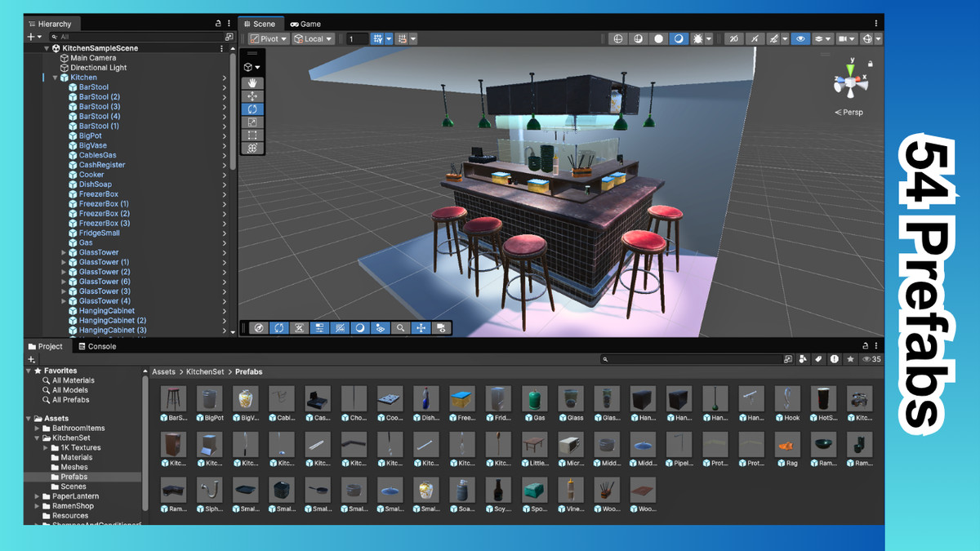Click the scene orientation gizmo
Image resolution: width=980 pixels, height=551 pixels.
pyautogui.click(x=850, y=82)
